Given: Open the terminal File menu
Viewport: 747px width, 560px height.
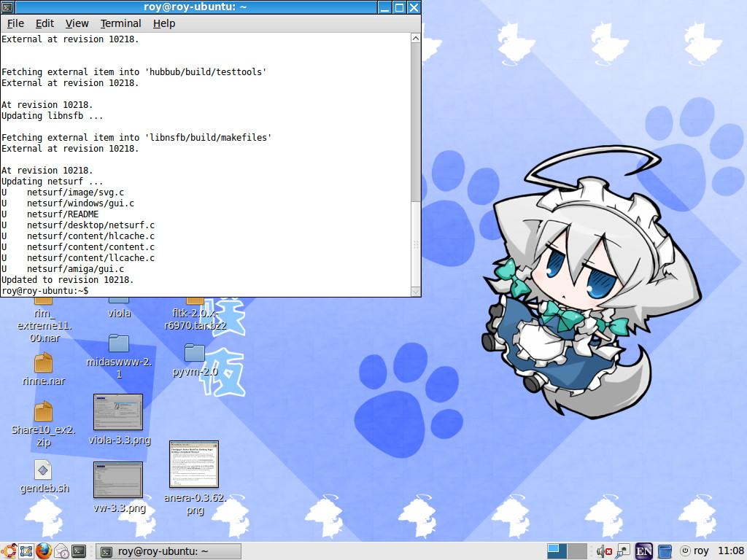Looking at the screenshot, I should click(15, 23).
